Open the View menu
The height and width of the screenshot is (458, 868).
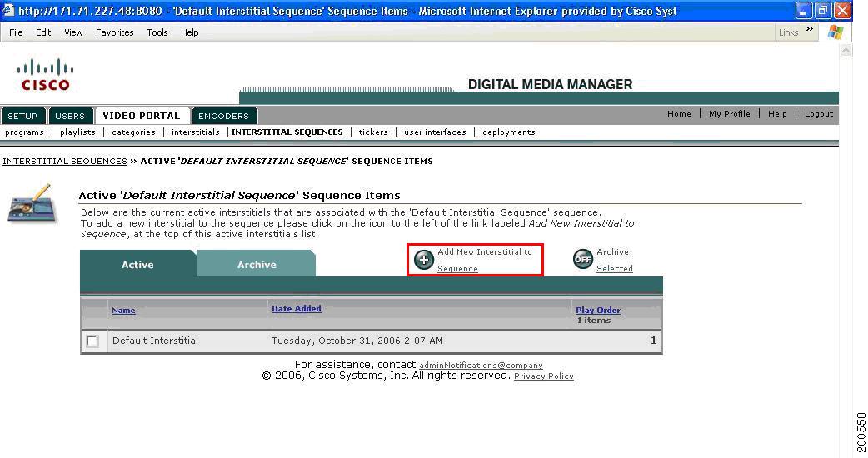point(73,32)
